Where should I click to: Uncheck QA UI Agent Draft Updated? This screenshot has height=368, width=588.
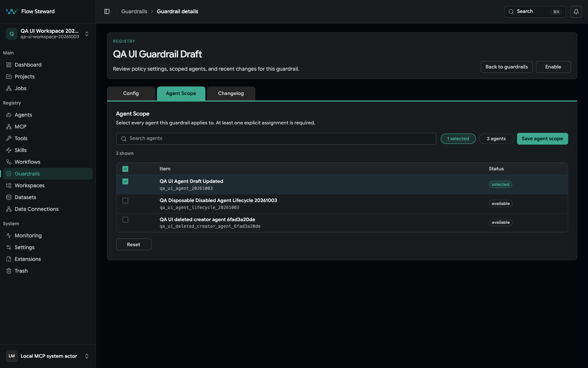tap(125, 181)
